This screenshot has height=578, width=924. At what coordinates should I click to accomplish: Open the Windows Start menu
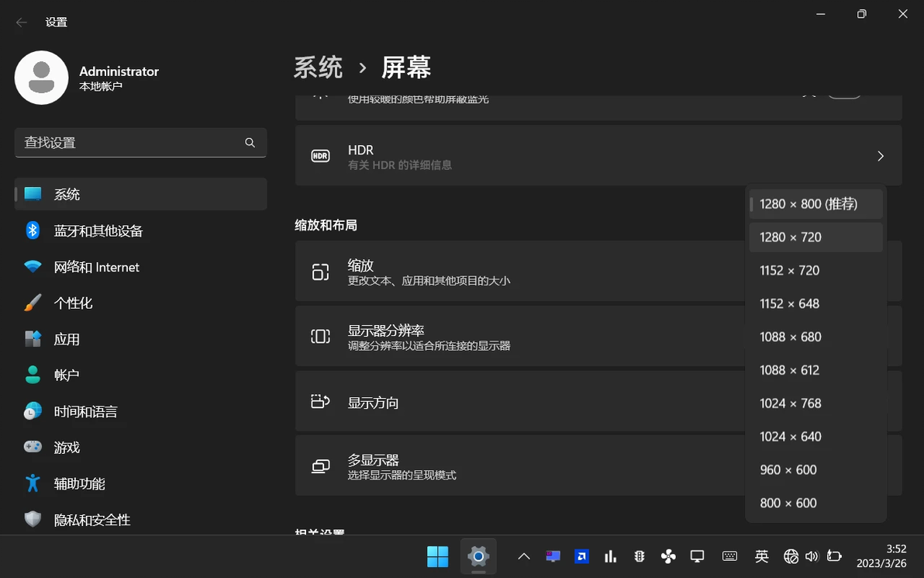[437, 556]
